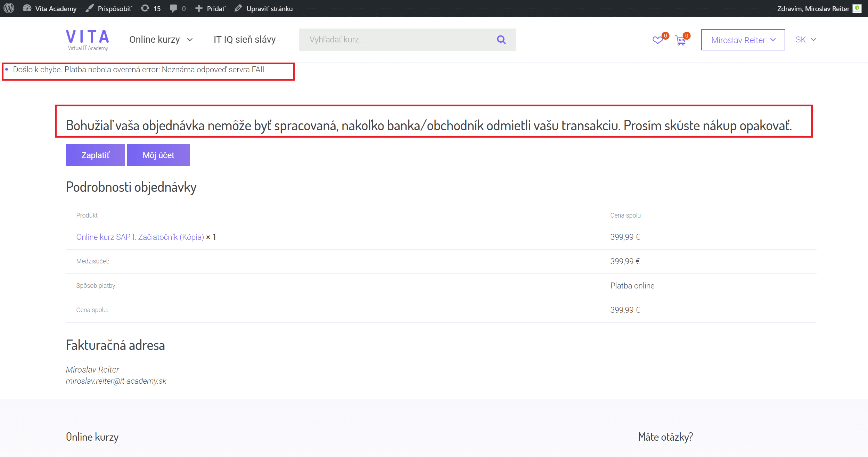The width and height of the screenshot is (868, 457).
Task: Open the SK language selector
Action: click(806, 40)
